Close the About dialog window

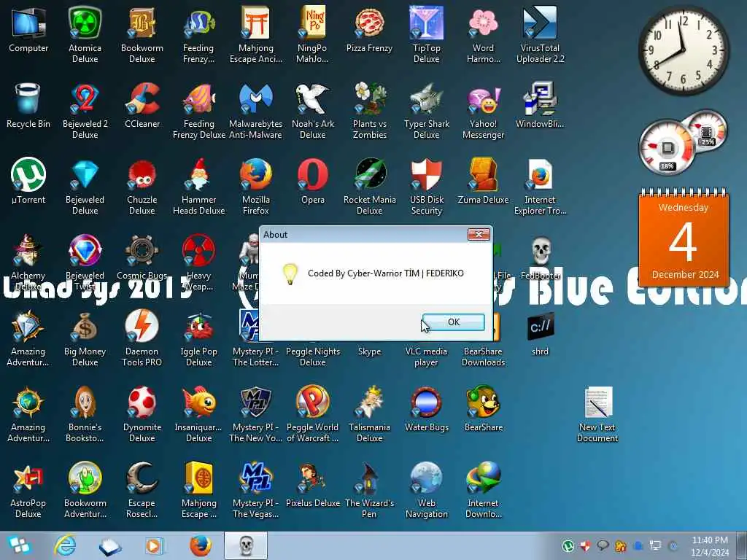click(x=479, y=234)
